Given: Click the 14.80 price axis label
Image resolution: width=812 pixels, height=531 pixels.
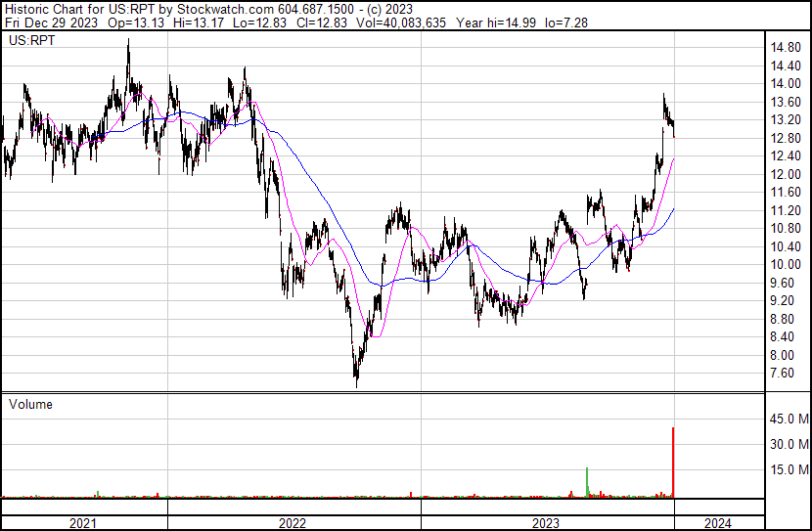Looking at the screenshot, I should tap(788, 48).
